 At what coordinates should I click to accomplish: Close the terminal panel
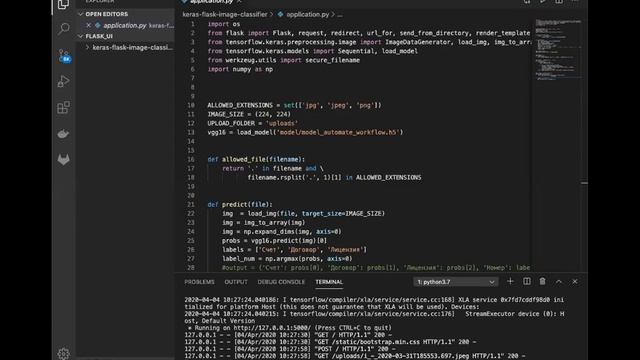click(575, 282)
